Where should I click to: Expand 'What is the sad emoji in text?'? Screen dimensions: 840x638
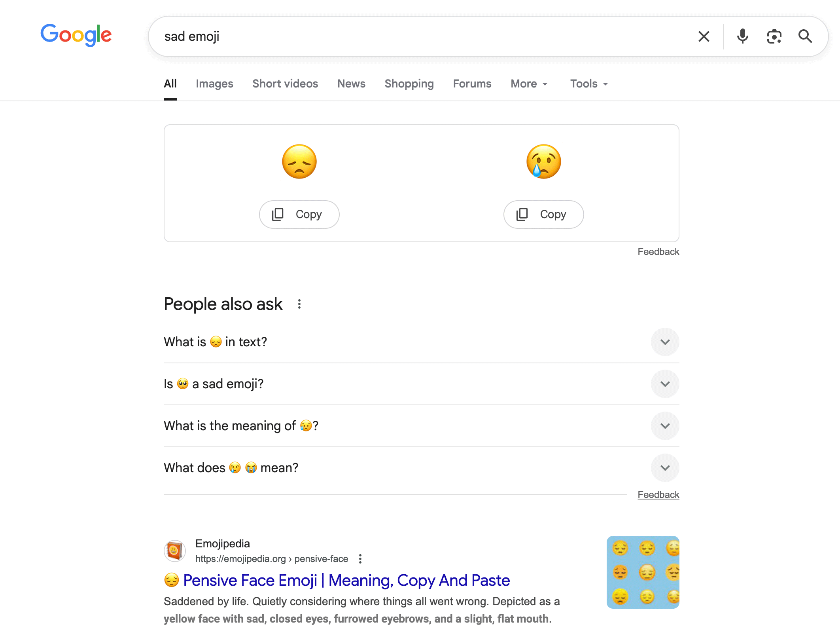click(665, 342)
